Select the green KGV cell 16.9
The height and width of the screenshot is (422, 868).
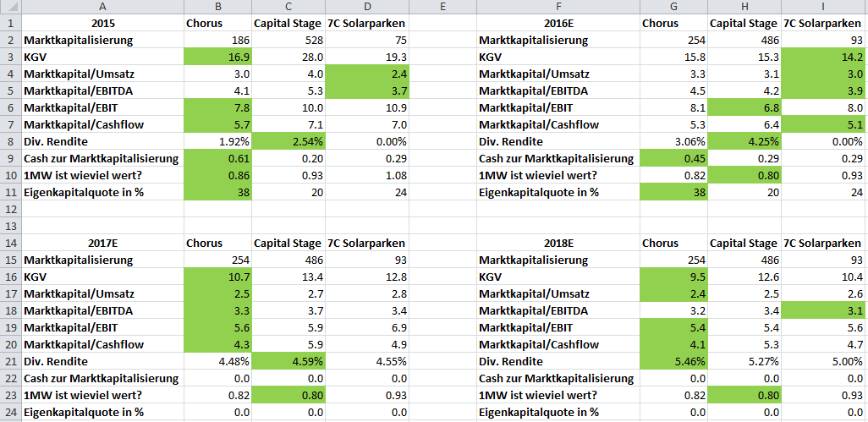coord(217,58)
